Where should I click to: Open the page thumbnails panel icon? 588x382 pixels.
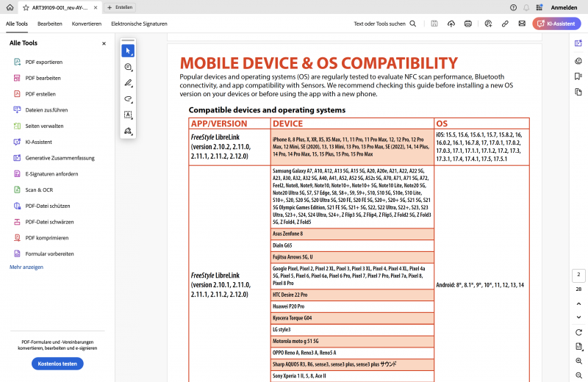click(x=578, y=93)
